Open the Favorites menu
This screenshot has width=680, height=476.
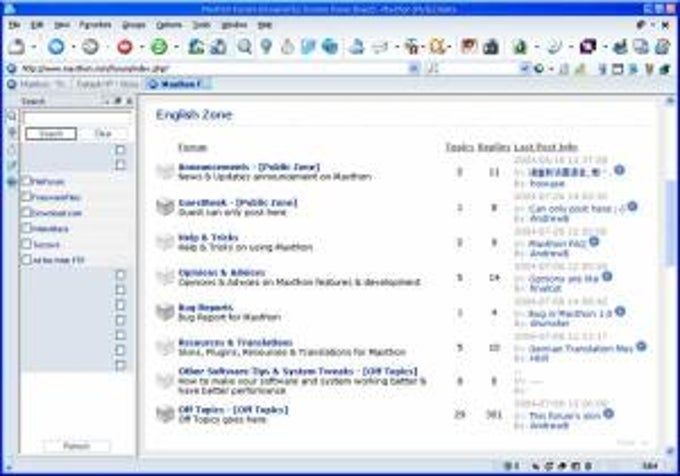[x=95, y=25]
